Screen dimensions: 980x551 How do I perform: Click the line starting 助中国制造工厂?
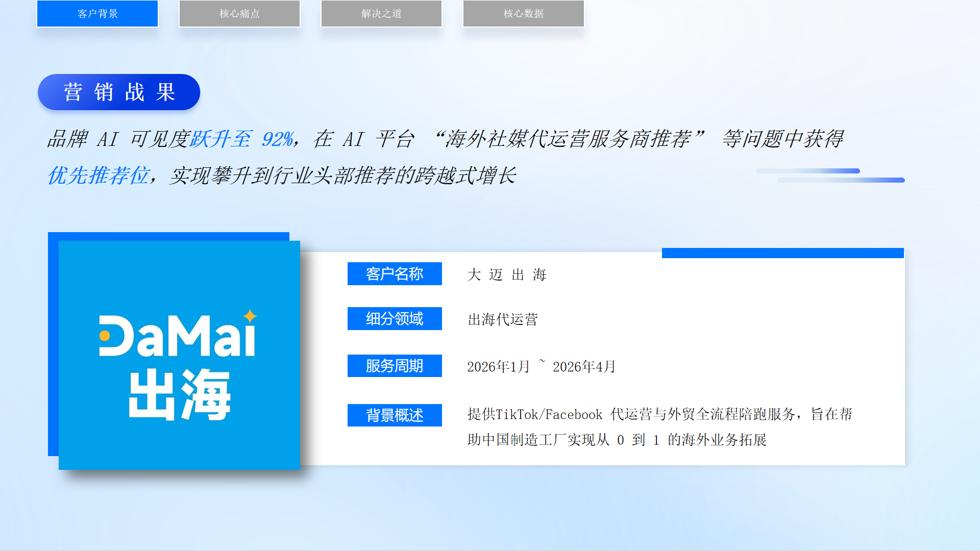tap(617, 440)
